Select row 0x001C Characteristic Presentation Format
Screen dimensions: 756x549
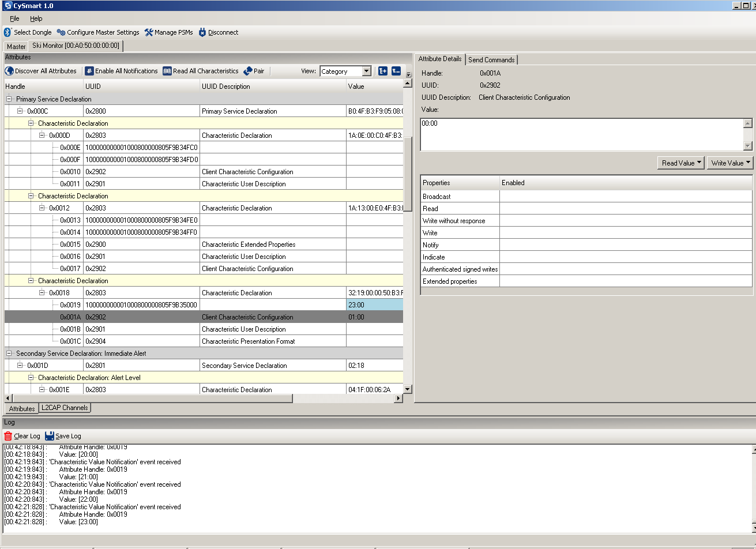click(204, 341)
